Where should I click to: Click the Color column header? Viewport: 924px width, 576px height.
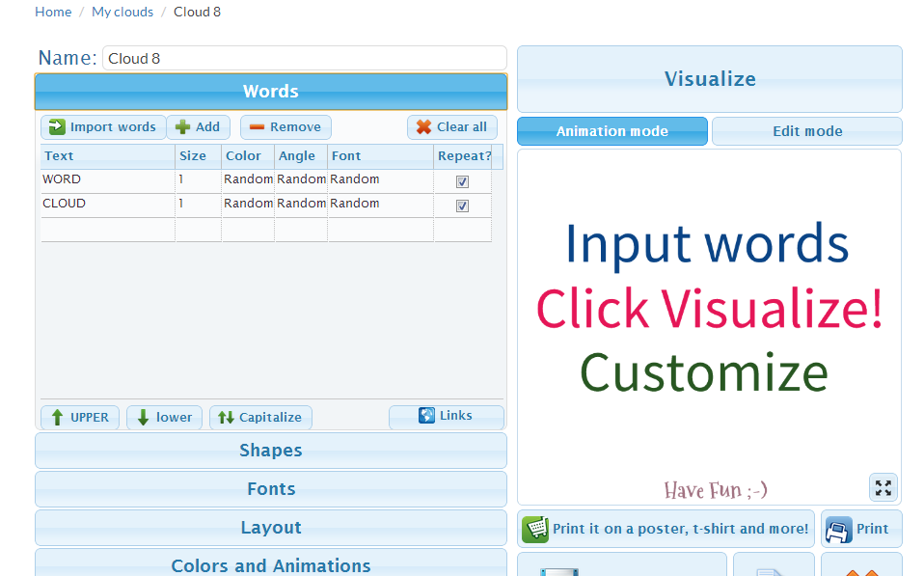(248, 156)
